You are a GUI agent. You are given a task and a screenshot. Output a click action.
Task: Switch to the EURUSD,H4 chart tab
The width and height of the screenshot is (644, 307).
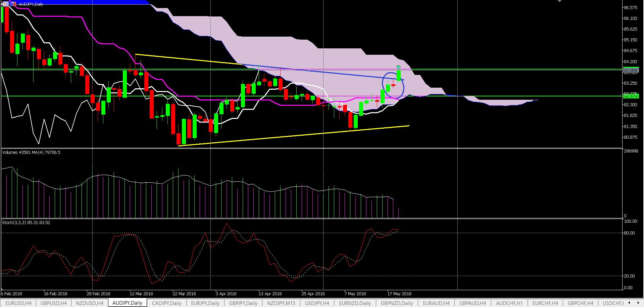point(18,303)
